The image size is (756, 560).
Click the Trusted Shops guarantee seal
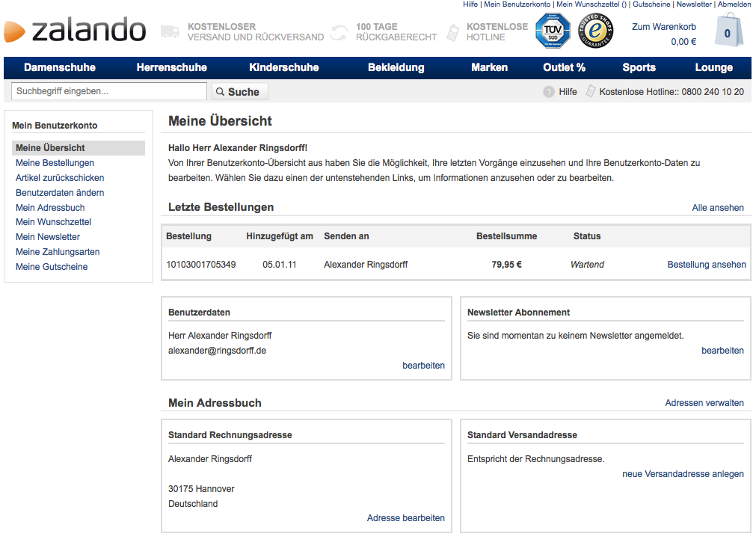(x=595, y=31)
